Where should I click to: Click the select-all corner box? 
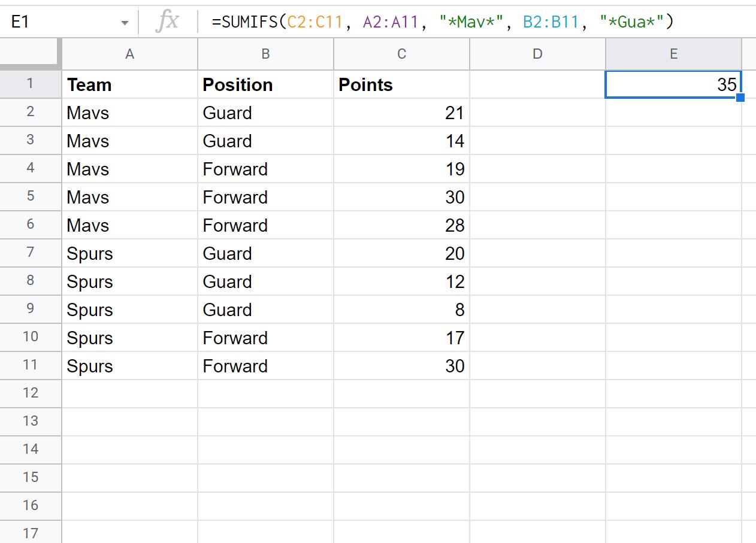tap(31, 54)
